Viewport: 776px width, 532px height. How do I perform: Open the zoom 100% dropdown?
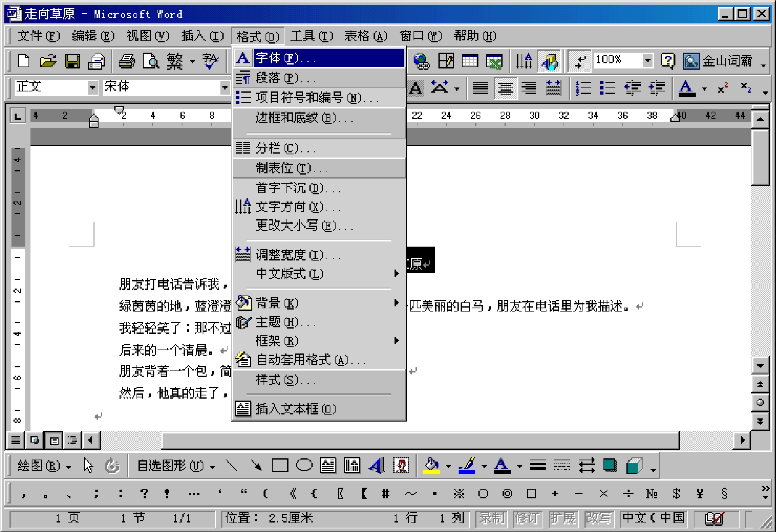(x=647, y=61)
